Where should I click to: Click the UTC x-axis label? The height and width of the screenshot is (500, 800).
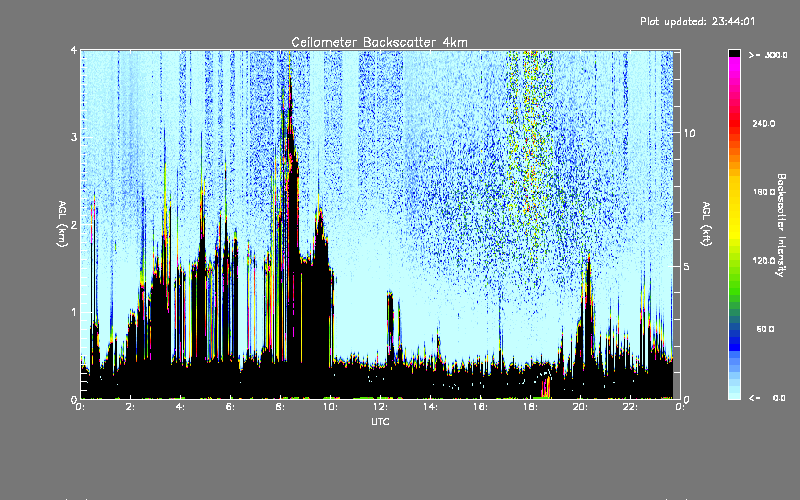pos(380,421)
